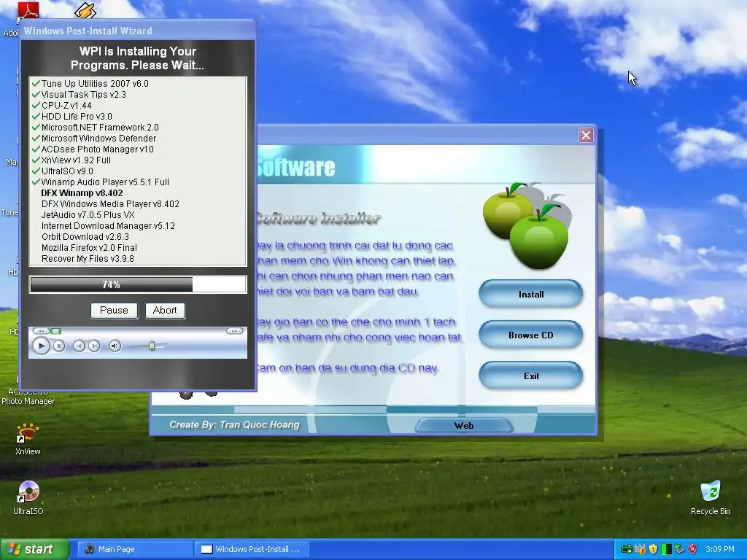The image size is (747, 560).
Task: Select 'Mozilla Firefox v2.0 Final' entry
Action: [x=89, y=248]
